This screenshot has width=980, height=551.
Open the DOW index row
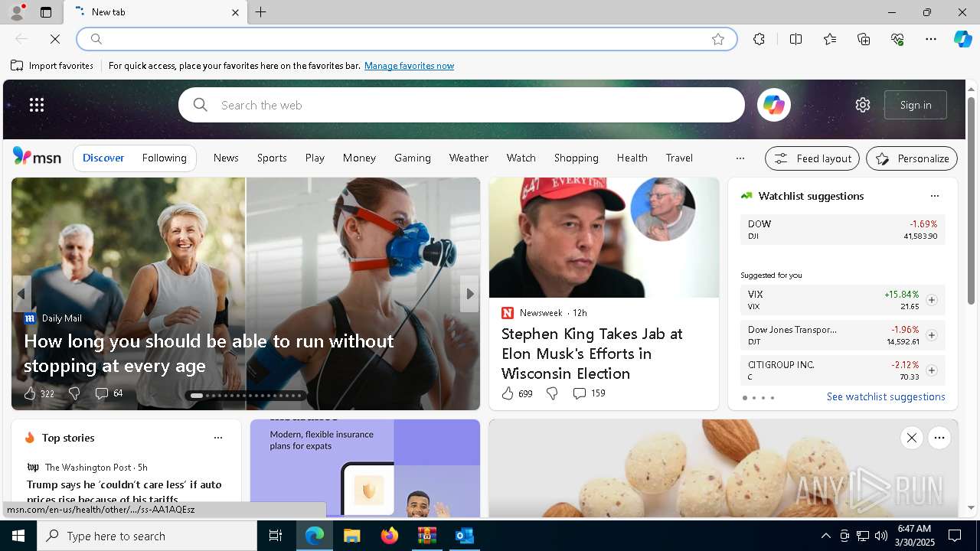(842, 230)
